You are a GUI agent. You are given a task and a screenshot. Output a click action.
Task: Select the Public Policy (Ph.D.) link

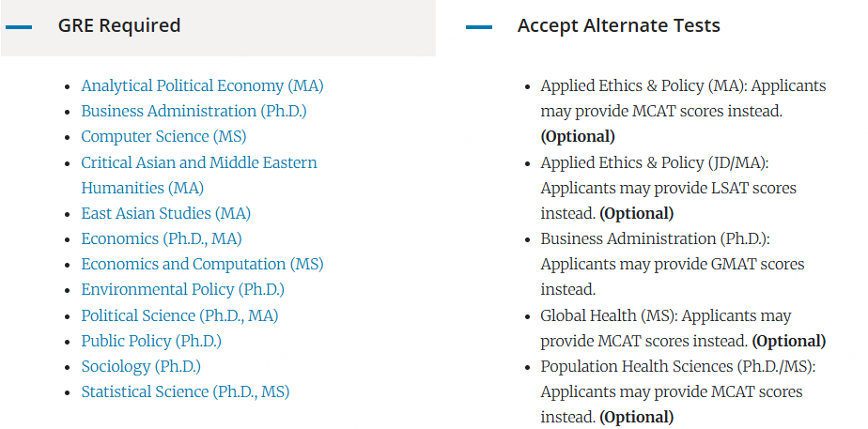click(151, 341)
